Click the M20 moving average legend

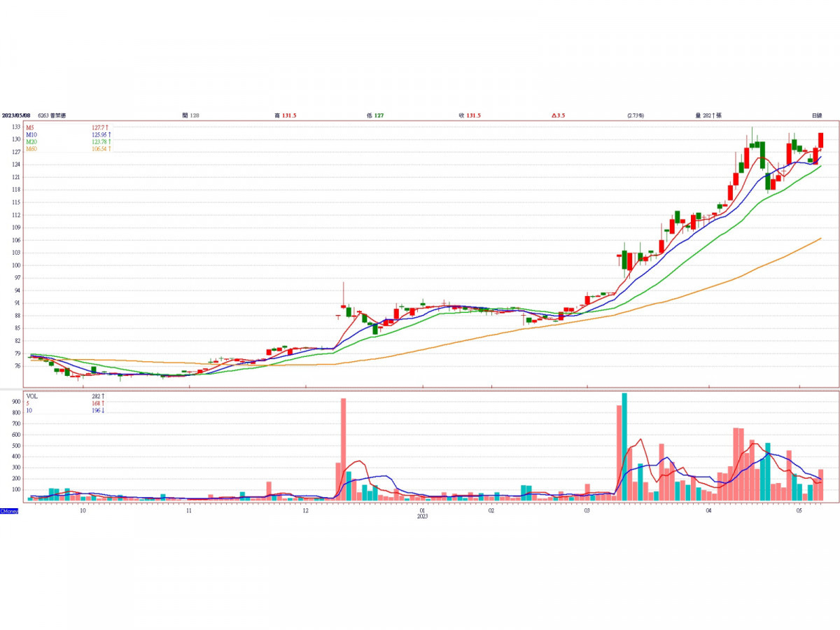[x=31, y=142]
